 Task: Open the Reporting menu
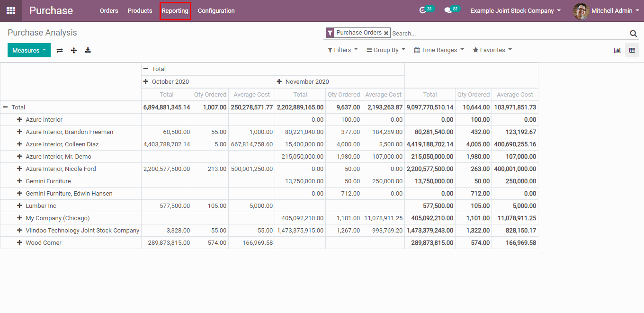[175, 10]
